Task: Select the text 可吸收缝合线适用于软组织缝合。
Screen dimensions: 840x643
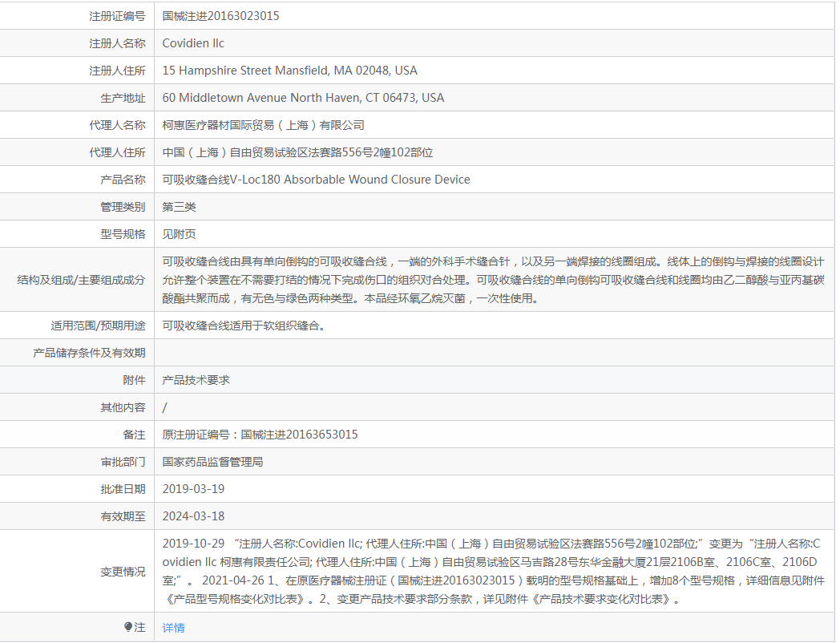Action: pyautogui.click(x=244, y=326)
